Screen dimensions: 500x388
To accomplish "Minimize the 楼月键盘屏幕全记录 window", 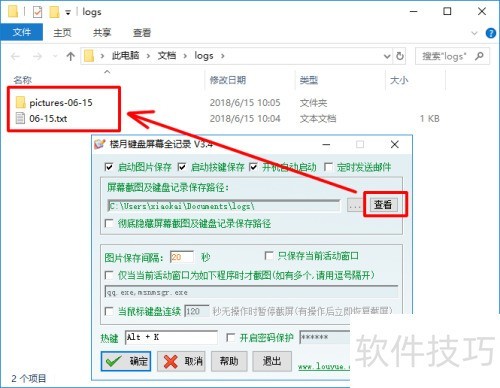I will tap(326, 145).
